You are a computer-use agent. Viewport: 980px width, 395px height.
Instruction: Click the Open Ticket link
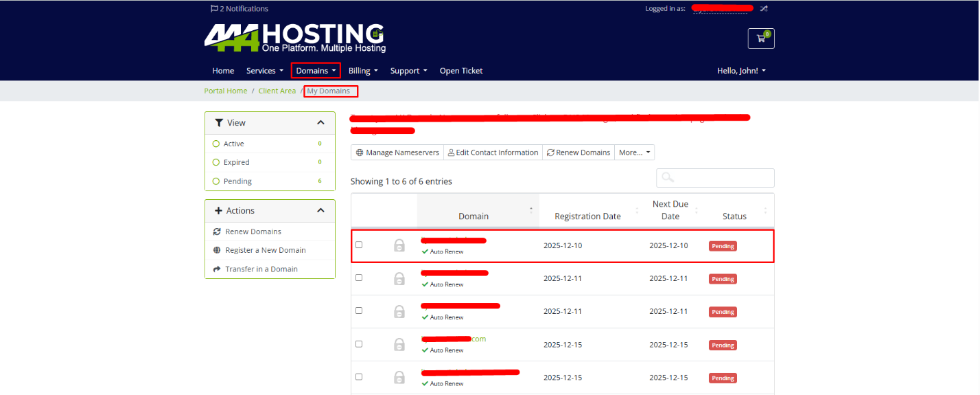(461, 71)
